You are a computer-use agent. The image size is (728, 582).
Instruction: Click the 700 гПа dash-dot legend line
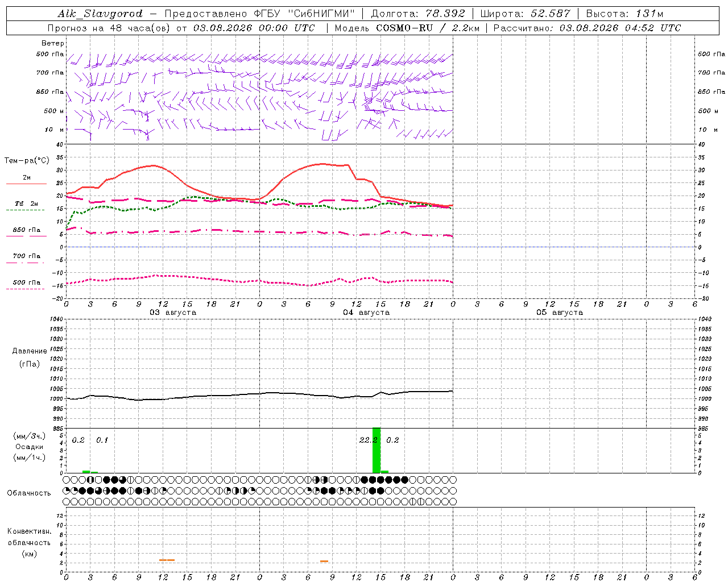tap(25, 263)
